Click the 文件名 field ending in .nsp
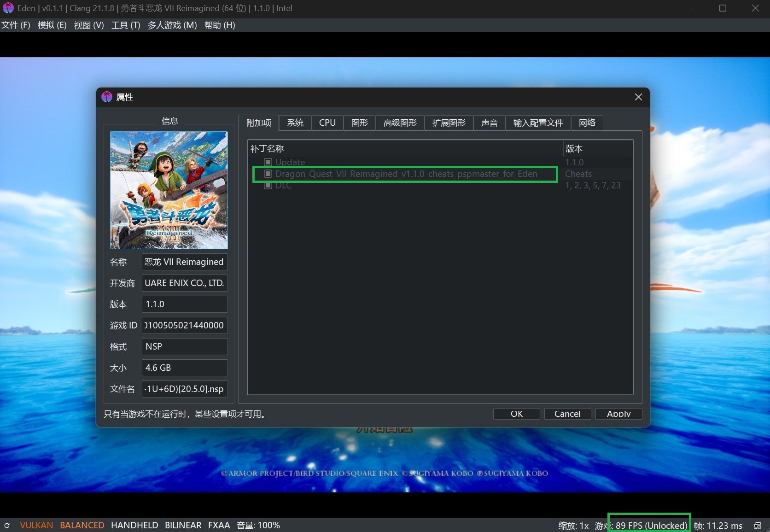770x532 pixels. pos(185,389)
